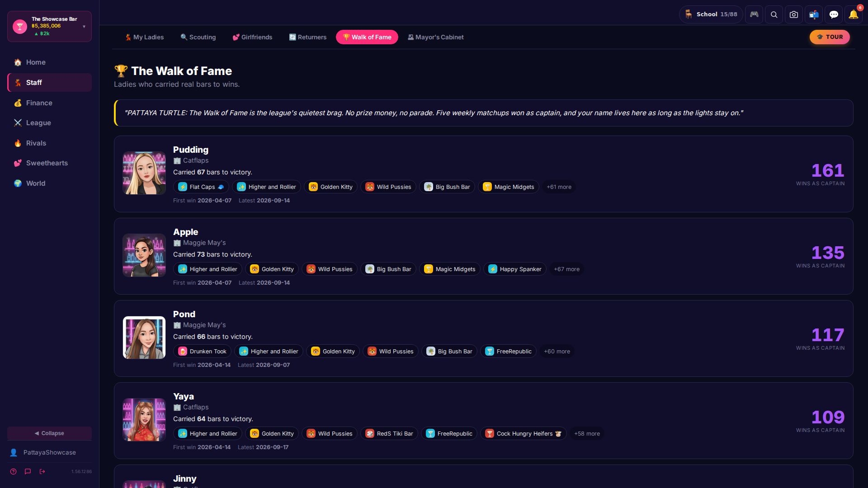This screenshot has height=488, width=868.
Task: Collapse the left sidebar
Action: pyautogui.click(x=50, y=433)
